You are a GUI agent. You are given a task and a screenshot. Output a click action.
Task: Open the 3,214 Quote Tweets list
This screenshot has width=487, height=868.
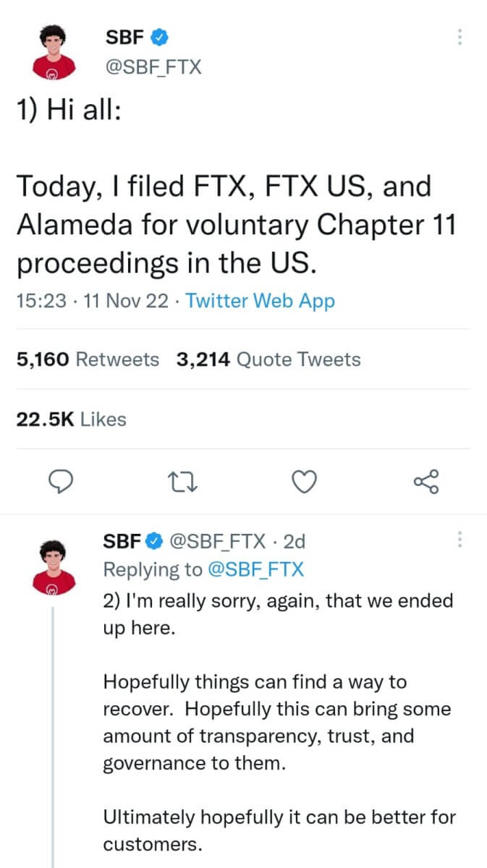268,359
